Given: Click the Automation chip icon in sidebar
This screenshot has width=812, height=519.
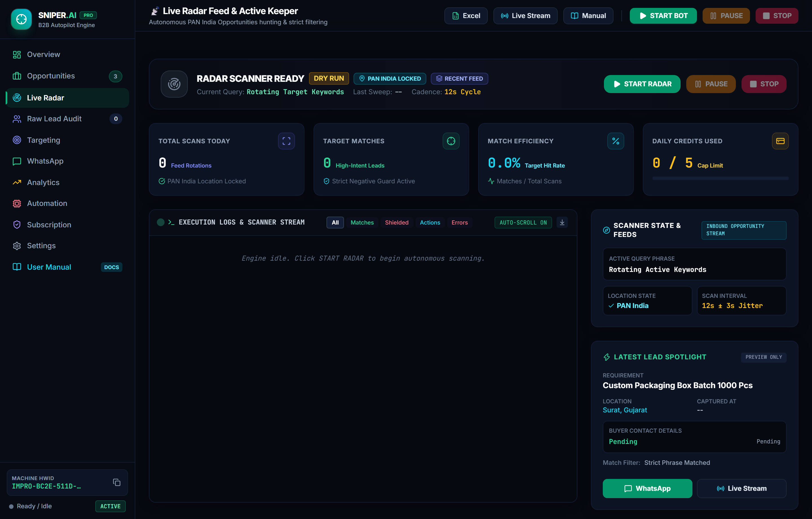Looking at the screenshot, I should [17, 203].
